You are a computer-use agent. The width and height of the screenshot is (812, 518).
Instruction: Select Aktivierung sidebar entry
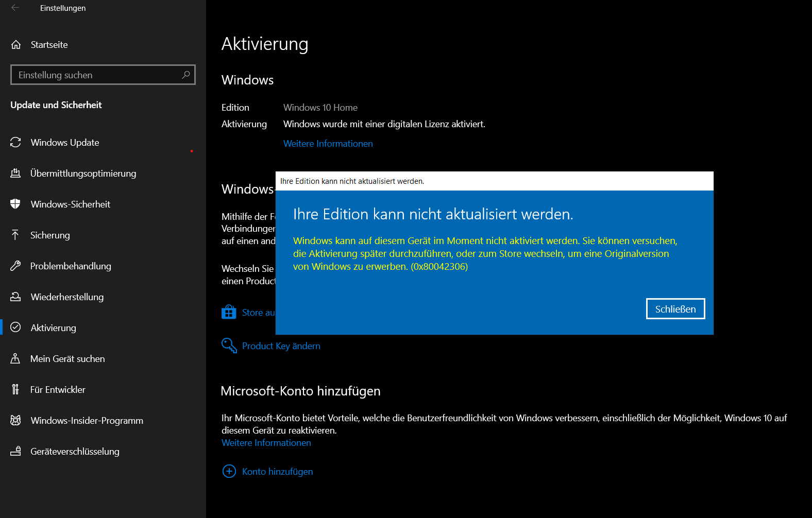coord(103,327)
